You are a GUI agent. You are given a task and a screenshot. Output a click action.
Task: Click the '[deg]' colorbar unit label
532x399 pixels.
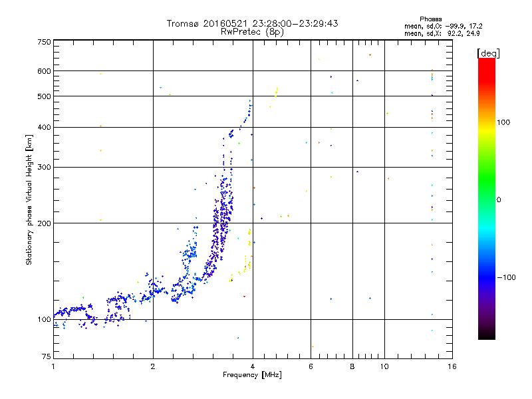[x=488, y=53]
